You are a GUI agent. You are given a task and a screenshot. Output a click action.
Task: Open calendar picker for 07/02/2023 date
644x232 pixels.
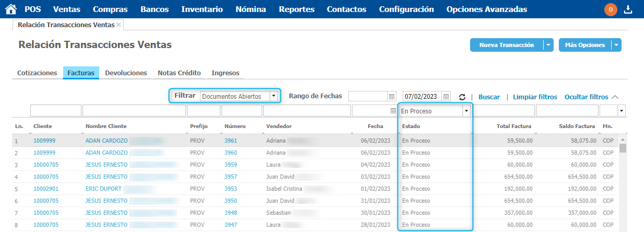[x=446, y=97]
